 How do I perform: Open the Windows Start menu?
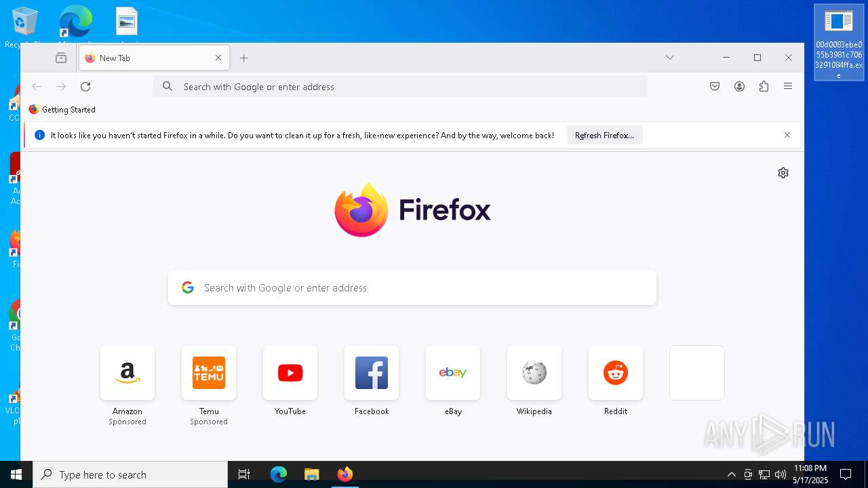(16, 474)
